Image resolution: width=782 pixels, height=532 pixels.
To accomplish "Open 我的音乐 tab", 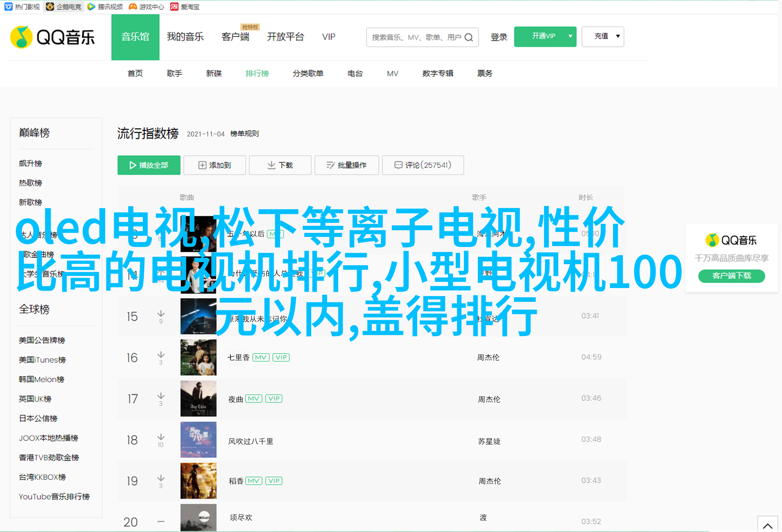I will point(185,37).
